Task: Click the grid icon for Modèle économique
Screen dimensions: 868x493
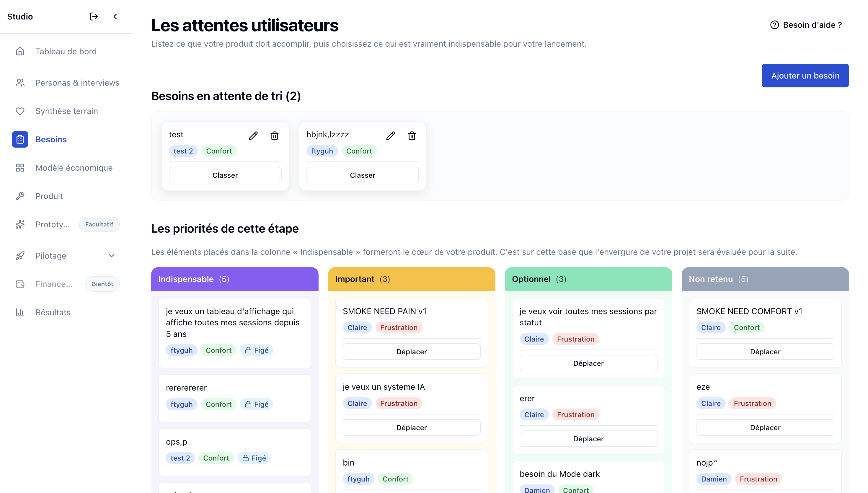Action: pos(20,168)
